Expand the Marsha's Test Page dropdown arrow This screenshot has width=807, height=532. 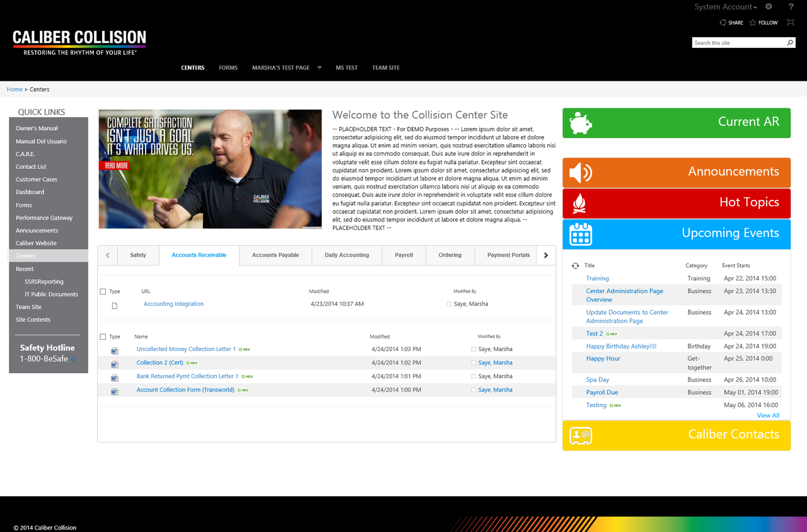coord(320,67)
